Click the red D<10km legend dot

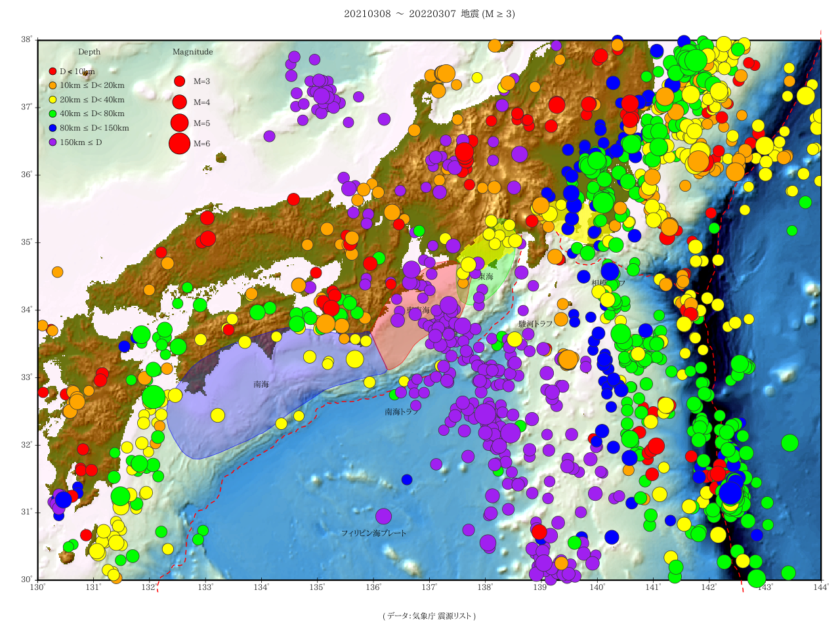tap(53, 72)
